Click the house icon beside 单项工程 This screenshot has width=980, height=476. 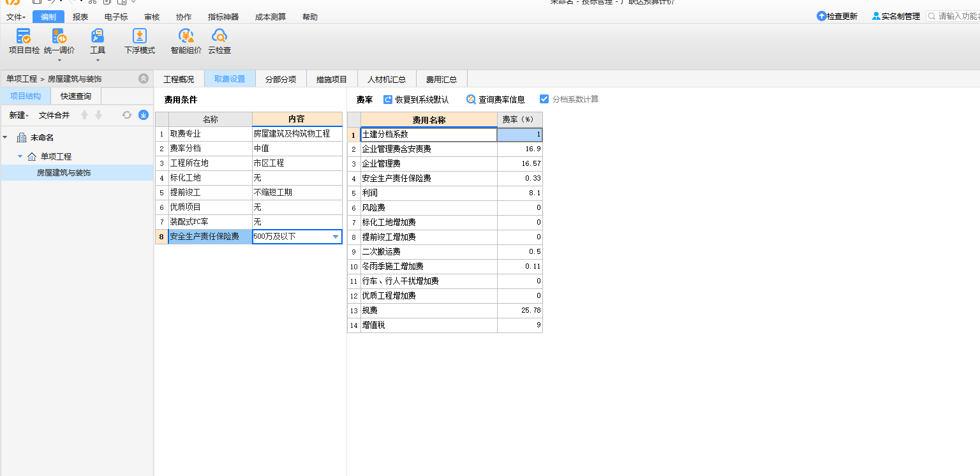point(32,156)
